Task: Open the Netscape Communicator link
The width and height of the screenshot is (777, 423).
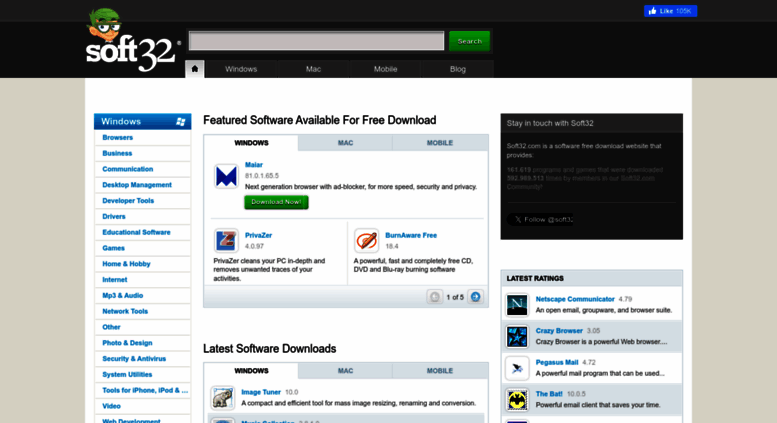Action: coord(575,299)
